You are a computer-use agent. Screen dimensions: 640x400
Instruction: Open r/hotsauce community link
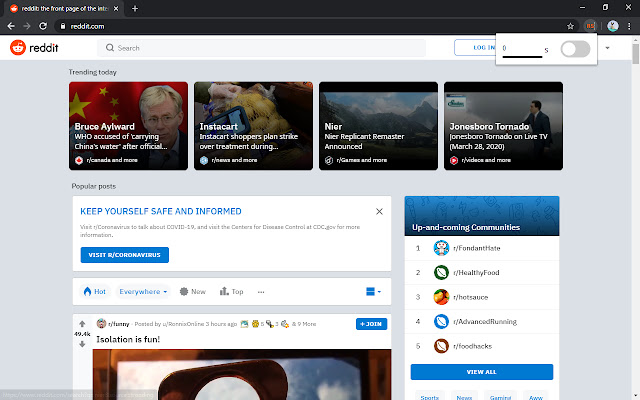pyautogui.click(x=470, y=297)
